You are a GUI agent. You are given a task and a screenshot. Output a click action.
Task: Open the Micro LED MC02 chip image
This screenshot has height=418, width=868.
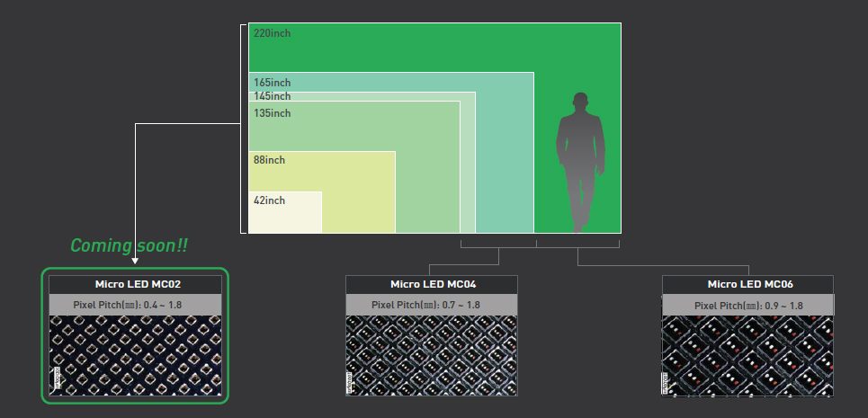click(135, 354)
